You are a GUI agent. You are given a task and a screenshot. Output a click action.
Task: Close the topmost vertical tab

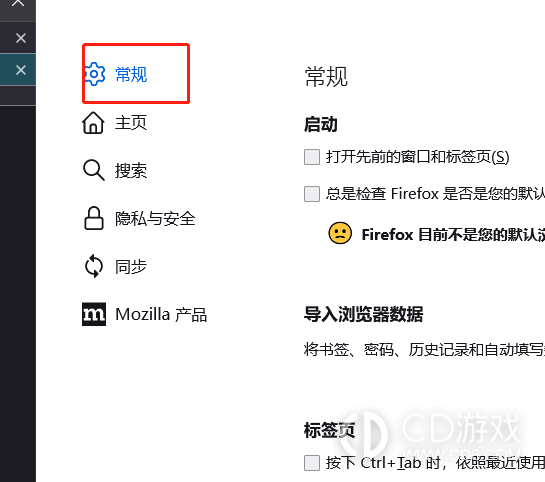click(x=18, y=3)
